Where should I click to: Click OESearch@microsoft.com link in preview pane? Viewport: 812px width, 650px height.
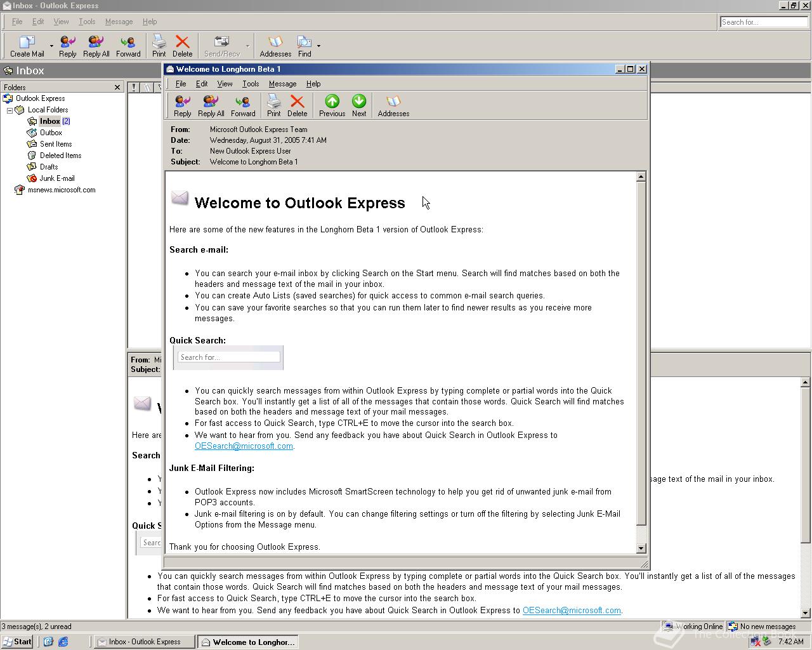(572, 611)
